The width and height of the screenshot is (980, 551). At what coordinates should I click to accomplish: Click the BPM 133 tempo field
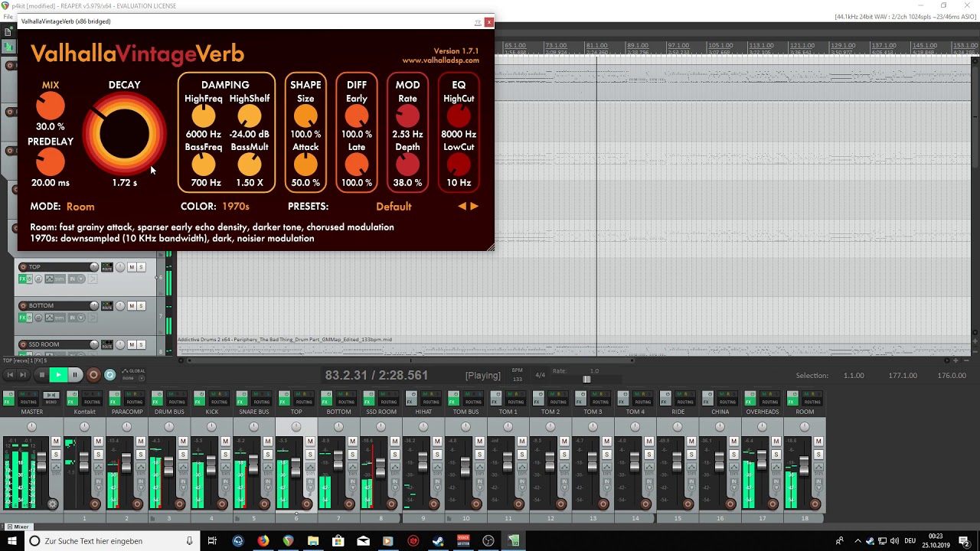click(x=518, y=380)
